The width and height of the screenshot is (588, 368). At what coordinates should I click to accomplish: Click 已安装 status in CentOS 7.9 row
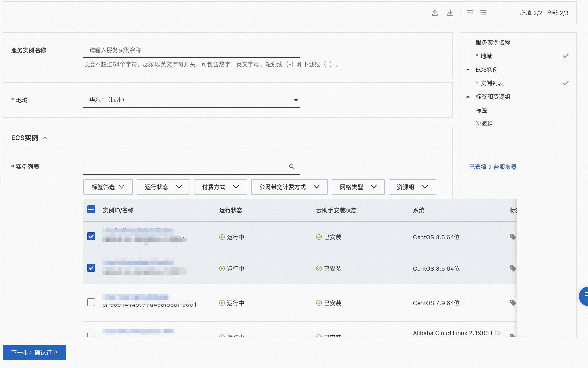point(329,303)
